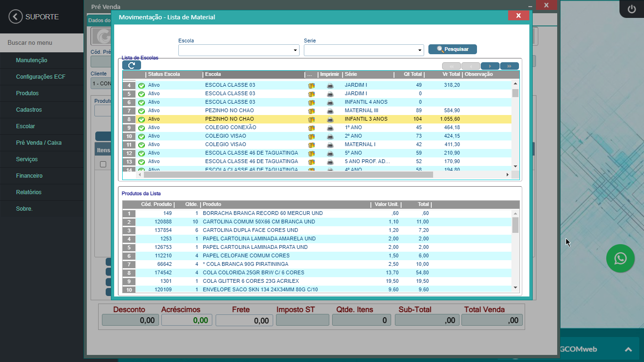Image resolution: width=644 pixels, height=362 pixels.
Task: Click Frete field in Pré Venda window
Action: tap(244, 321)
